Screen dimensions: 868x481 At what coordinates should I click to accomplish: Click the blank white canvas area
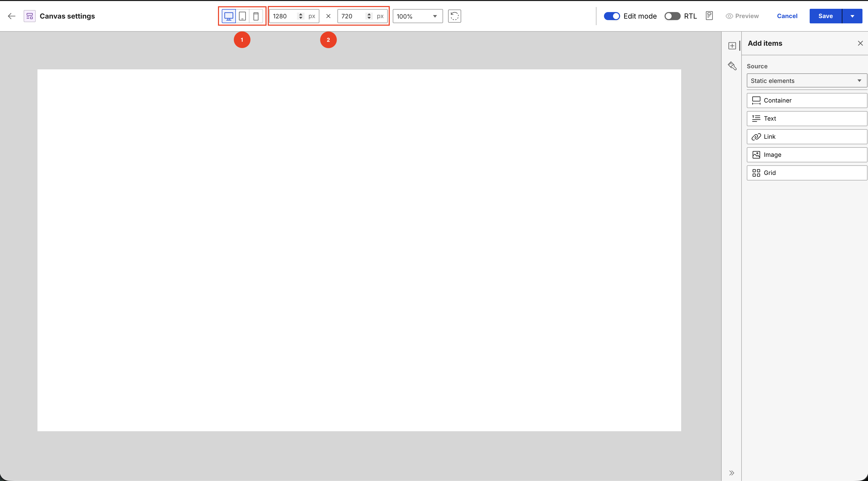tap(359, 250)
